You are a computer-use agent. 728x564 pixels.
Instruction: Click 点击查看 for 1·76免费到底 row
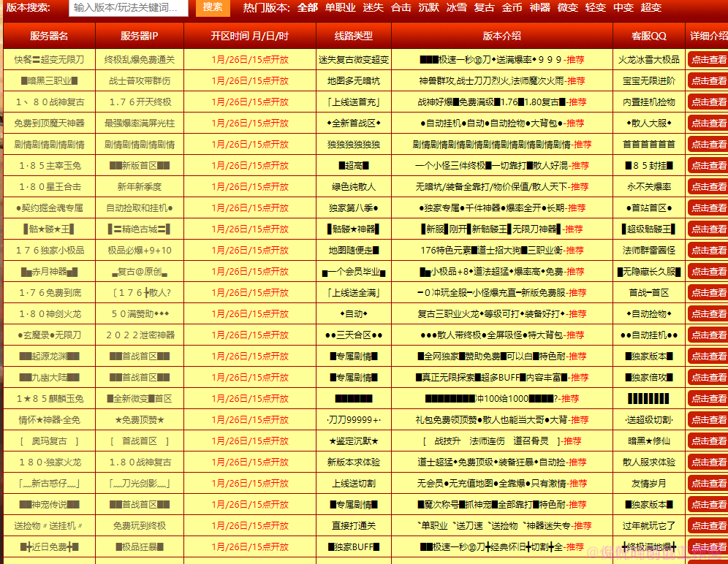coord(708,293)
